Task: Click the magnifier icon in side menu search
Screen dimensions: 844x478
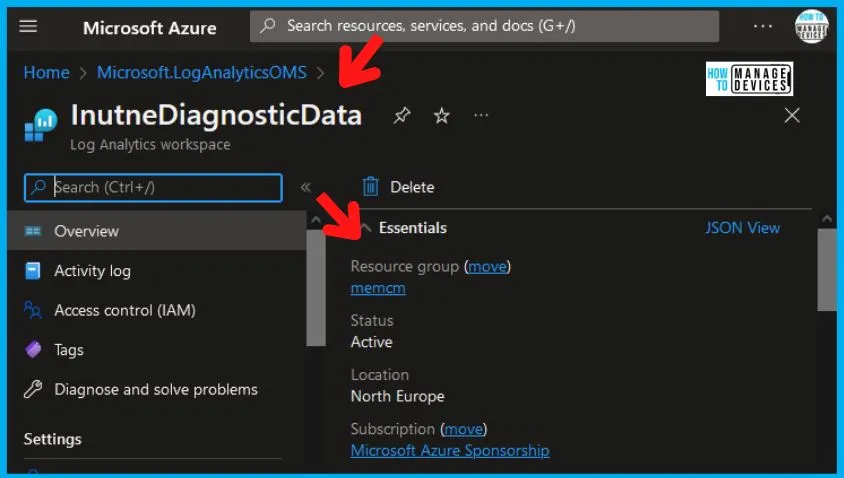Action: coord(38,187)
